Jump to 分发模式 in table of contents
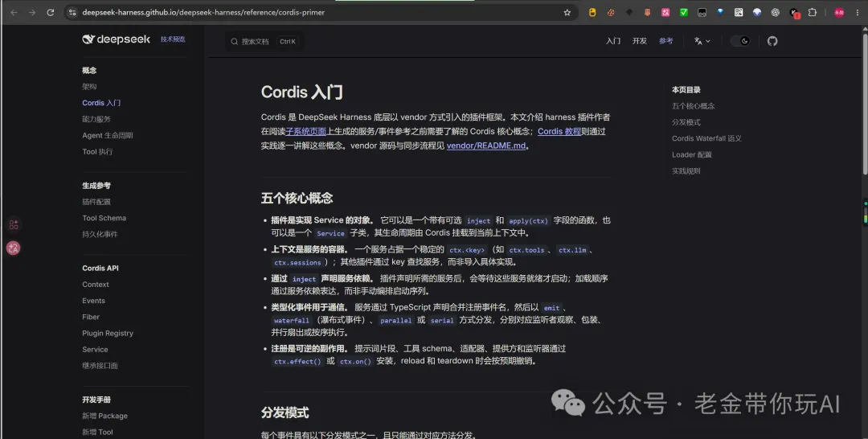This screenshot has width=868, height=439. pos(686,122)
